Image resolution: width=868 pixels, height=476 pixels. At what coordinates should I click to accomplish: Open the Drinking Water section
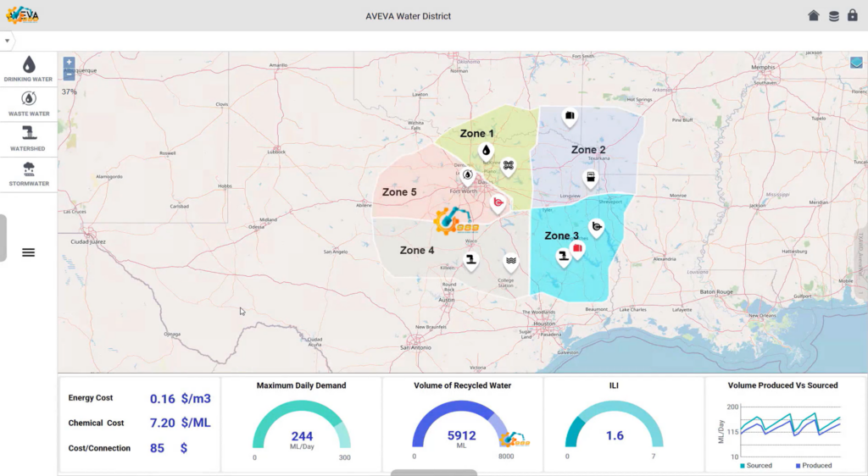[29, 69]
